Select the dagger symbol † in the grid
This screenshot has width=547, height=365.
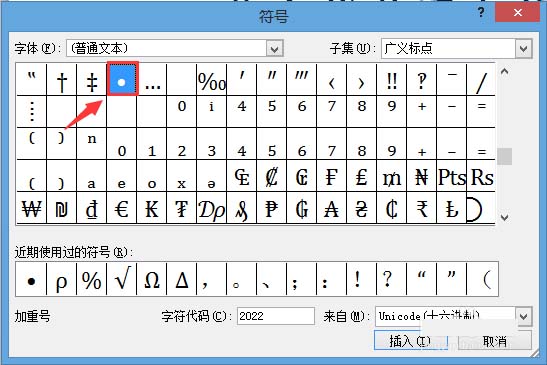click(62, 80)
